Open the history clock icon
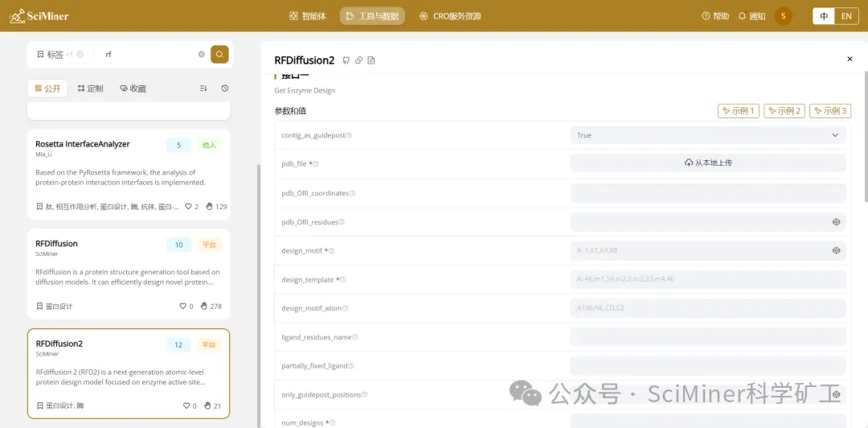 click(225, 88)
